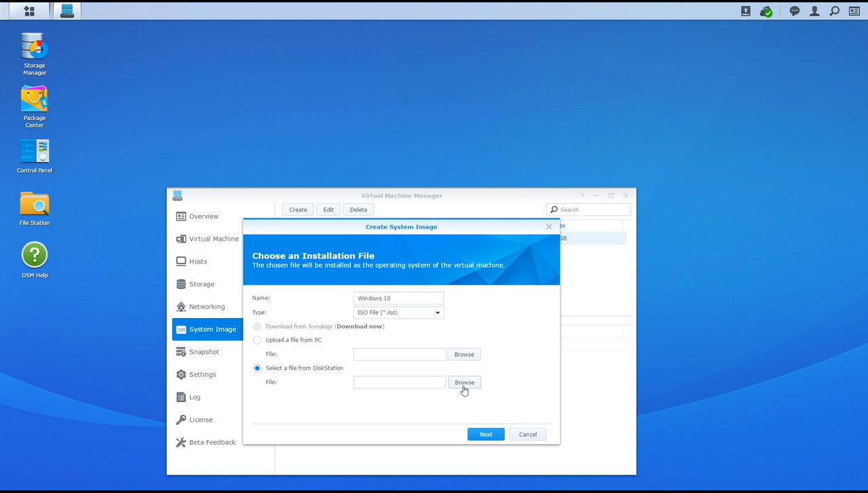Go to the Virtual Machine section
Image resolution: width=868 pixels, height=493 pixels.
[212, 239]
